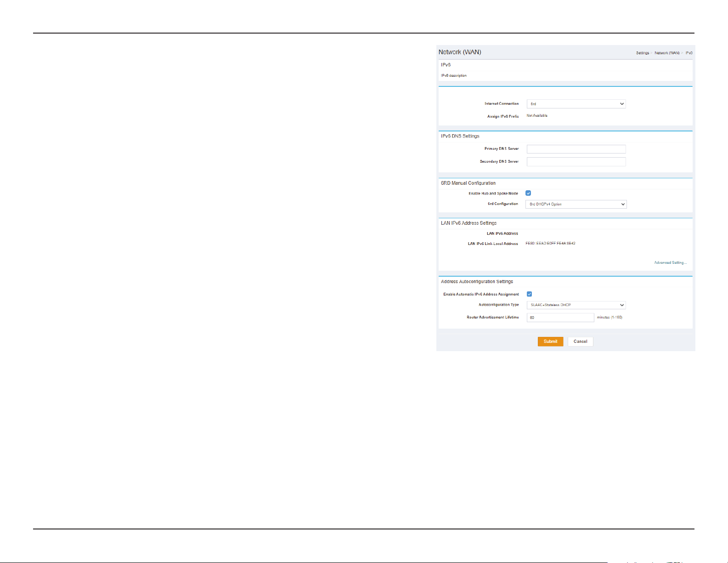Screen dimensions: 728x563
Task: Click the Network (WAN) page heading
Action: 460,52
